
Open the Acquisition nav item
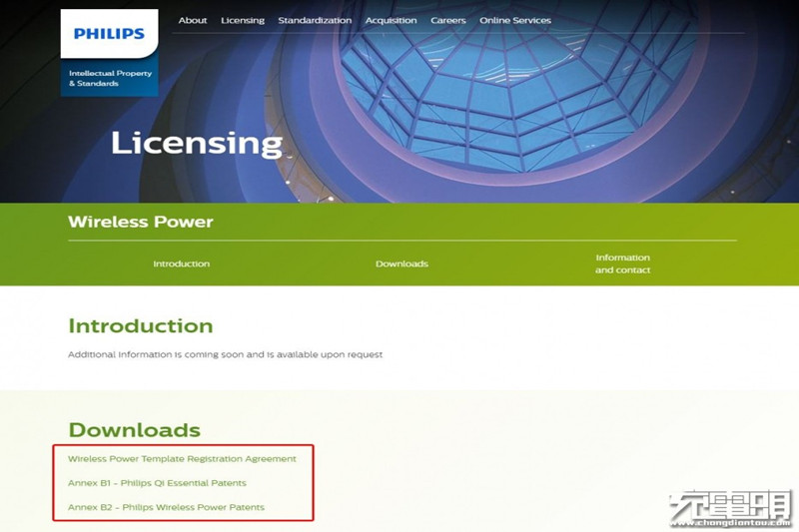(391, 20)
